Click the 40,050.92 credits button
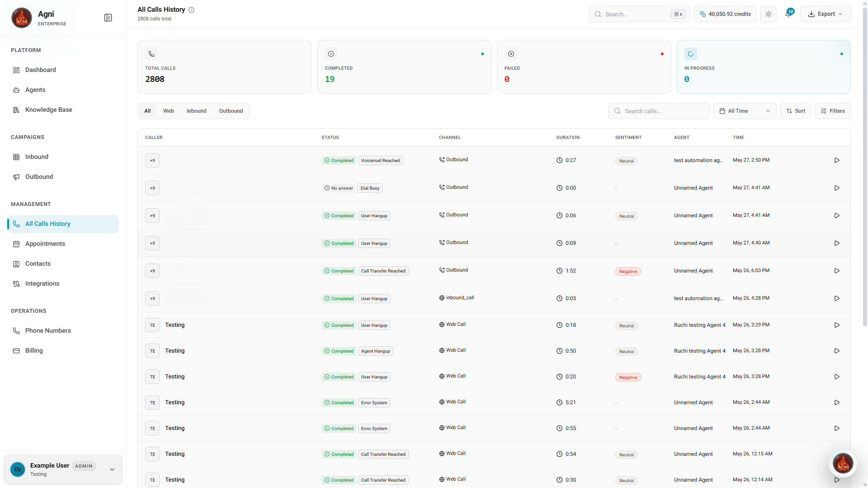 click(x=725, y=14)
